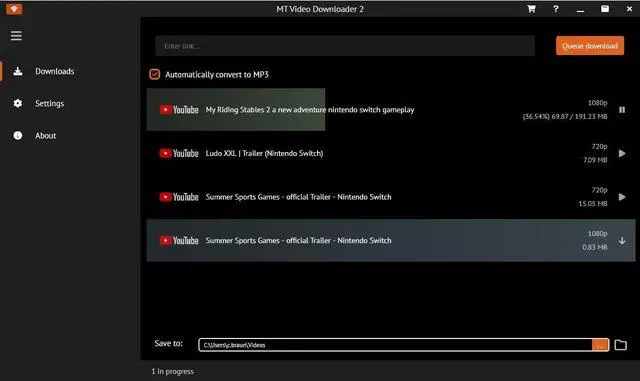
Task: Pause the My Riding Stables 2 download
Action: [622, 109]
